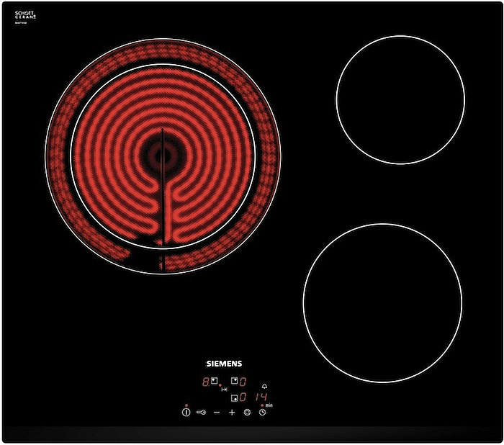This screenshot has width=504, height=445.
Task: Tap the bottom-right zone level display showing 0
Action: tap(243, 397)
